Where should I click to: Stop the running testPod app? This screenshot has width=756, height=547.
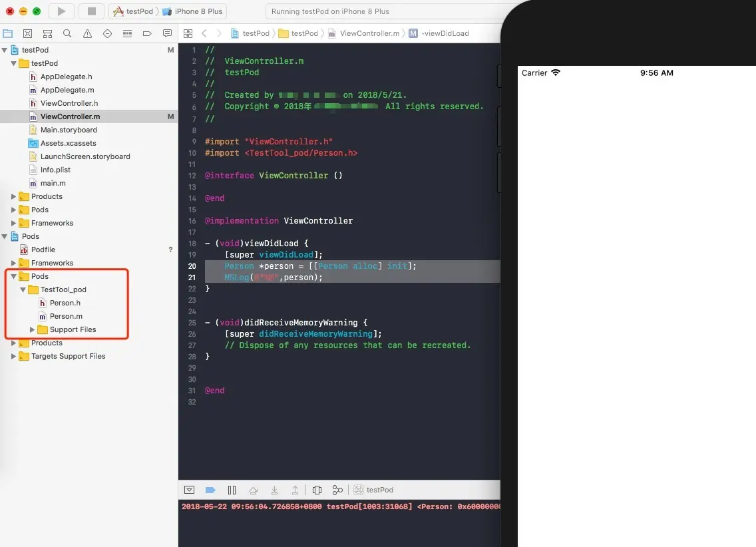(92, 11)
